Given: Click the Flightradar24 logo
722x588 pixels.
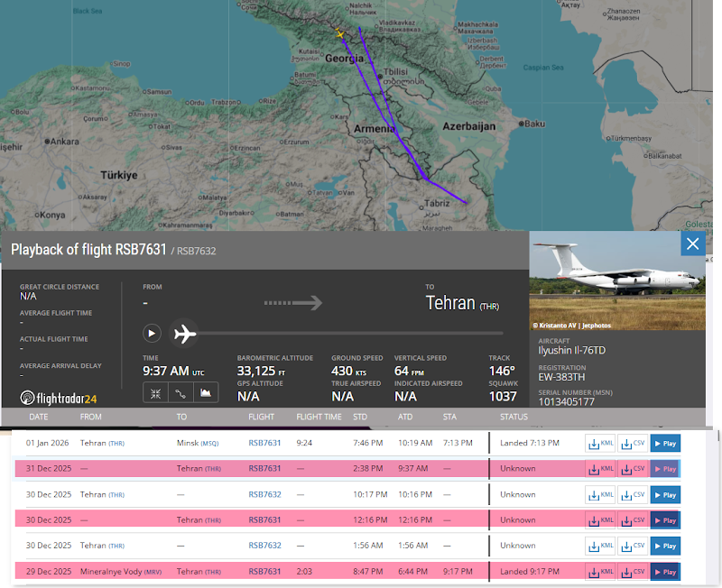Looking at the screenshot, I should (x=59, y=398).
